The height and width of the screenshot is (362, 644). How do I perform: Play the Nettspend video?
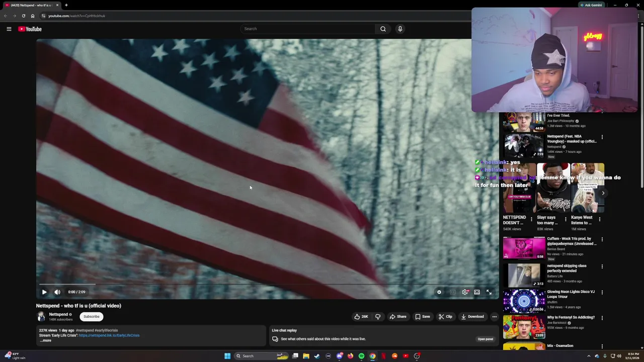(44, 292)
